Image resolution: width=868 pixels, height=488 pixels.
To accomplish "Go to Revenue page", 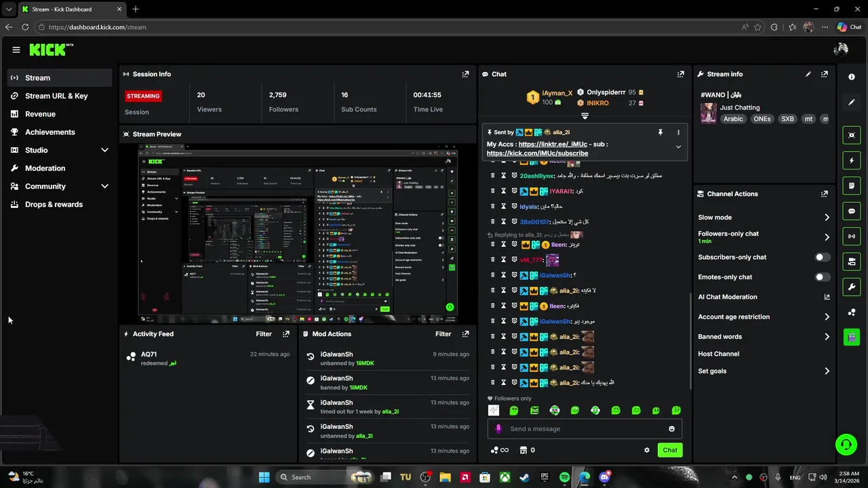I will pos(60,114).
